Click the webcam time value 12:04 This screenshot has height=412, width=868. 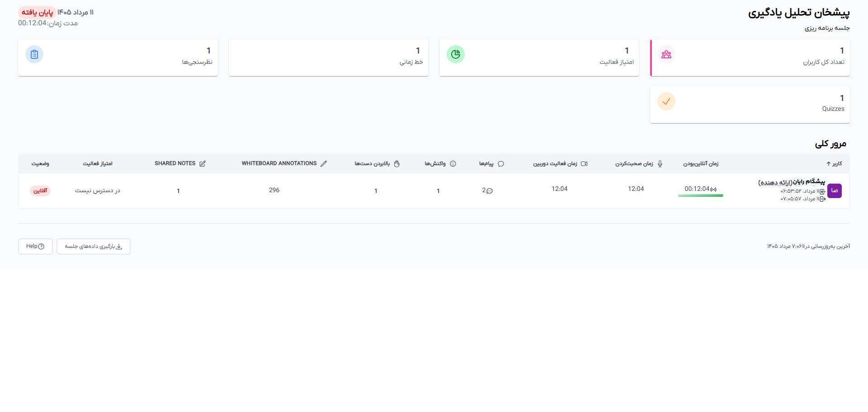[559, 189]
